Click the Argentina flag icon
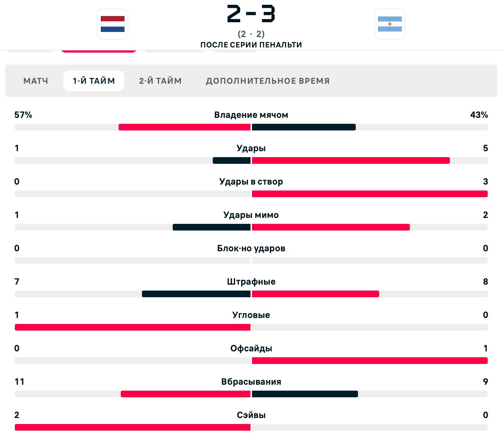 click(389, 24)
